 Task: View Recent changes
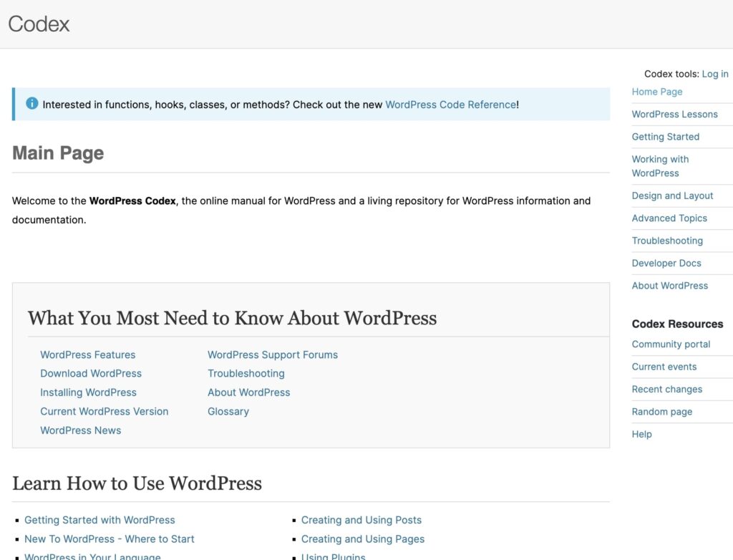(666, 390)
